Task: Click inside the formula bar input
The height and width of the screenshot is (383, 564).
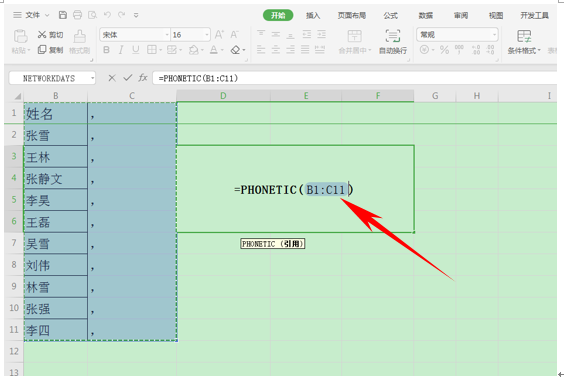Action: (x=354, y=78)
